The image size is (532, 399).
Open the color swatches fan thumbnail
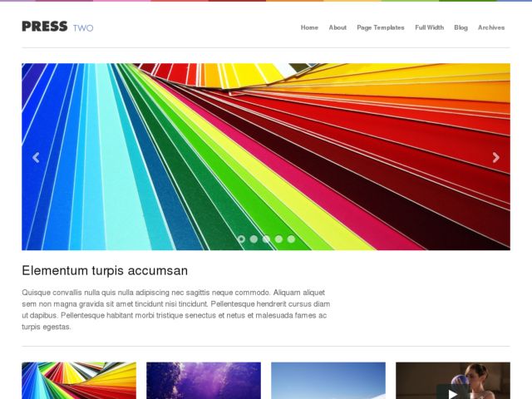(x=79, y=381)
